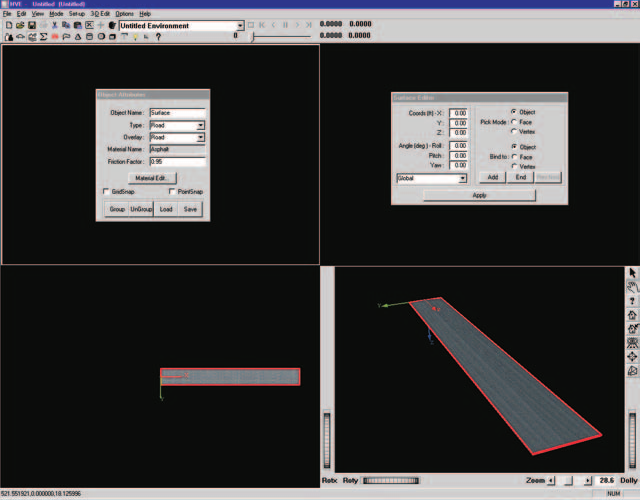
Task: Open the Type dropdown showing Road
Action: (200, 125)
